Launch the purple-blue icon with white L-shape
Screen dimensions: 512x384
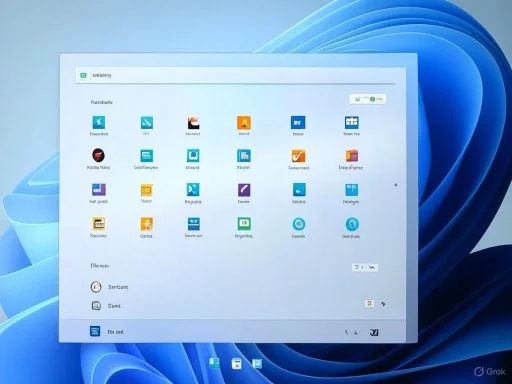pyautogui.click(x=99, y=190)
